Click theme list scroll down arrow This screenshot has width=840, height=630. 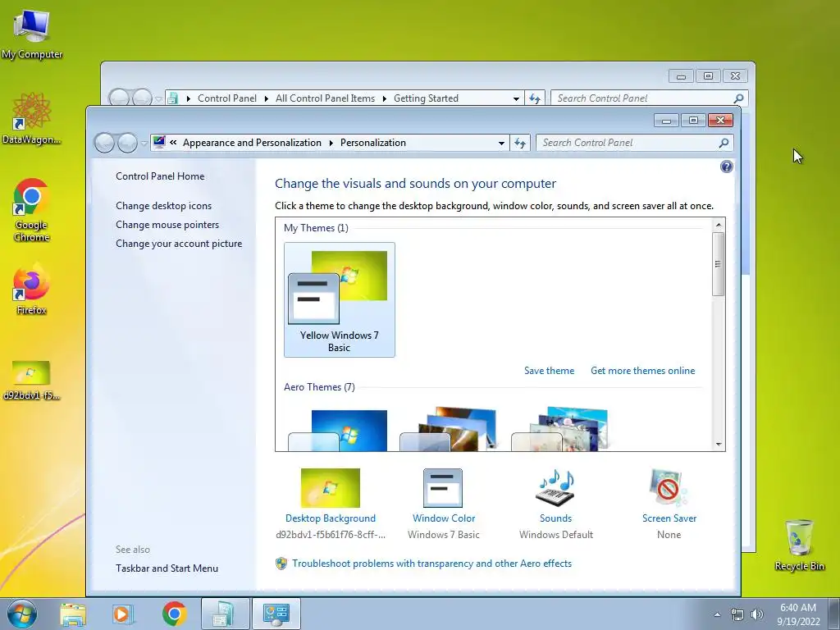(x=719, y=444)
